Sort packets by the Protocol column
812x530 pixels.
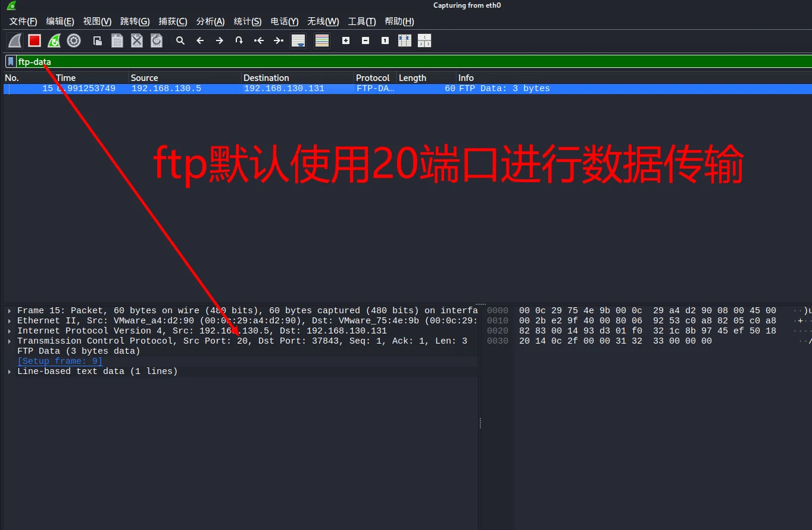(x=375, y=78)
